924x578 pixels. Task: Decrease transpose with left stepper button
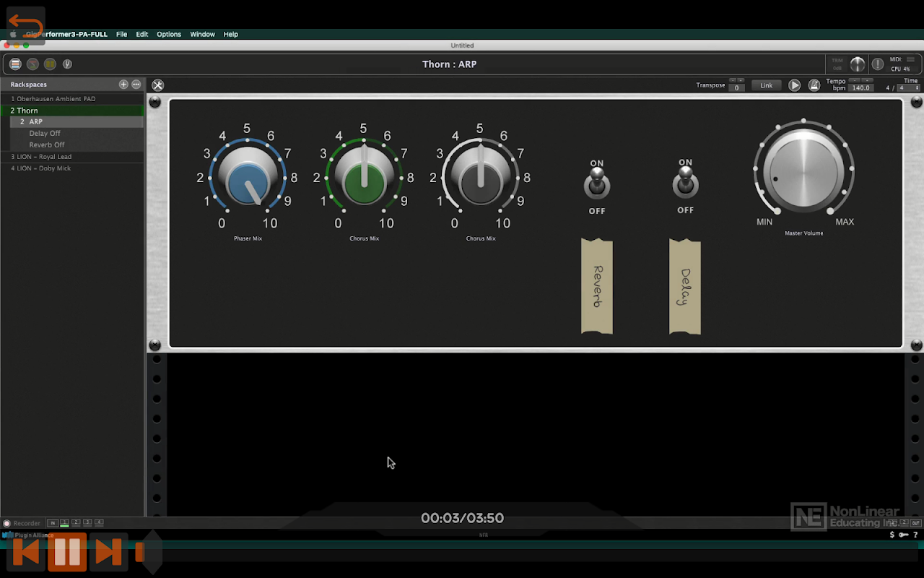733,80
